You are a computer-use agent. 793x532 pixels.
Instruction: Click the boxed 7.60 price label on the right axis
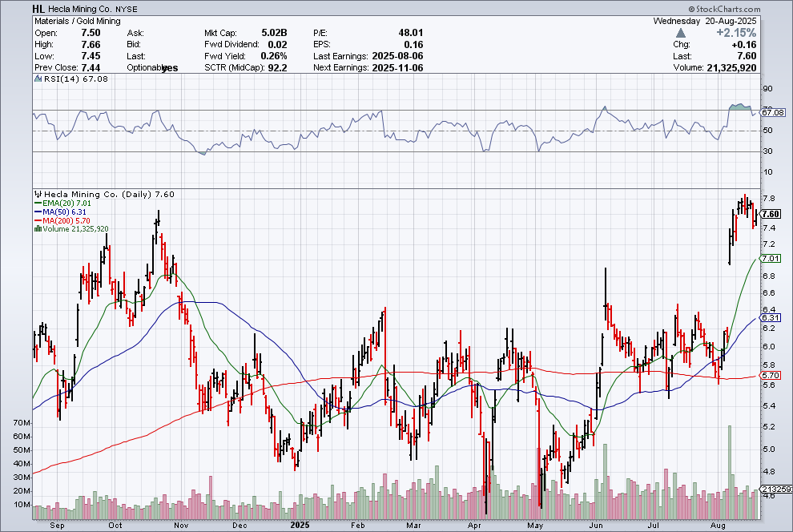(771, 215)
